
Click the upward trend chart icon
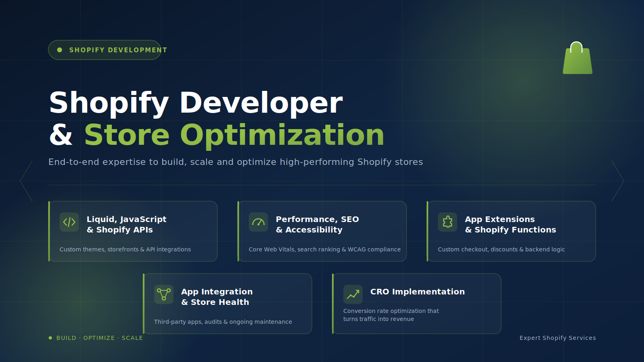click(x=353, y=294)
